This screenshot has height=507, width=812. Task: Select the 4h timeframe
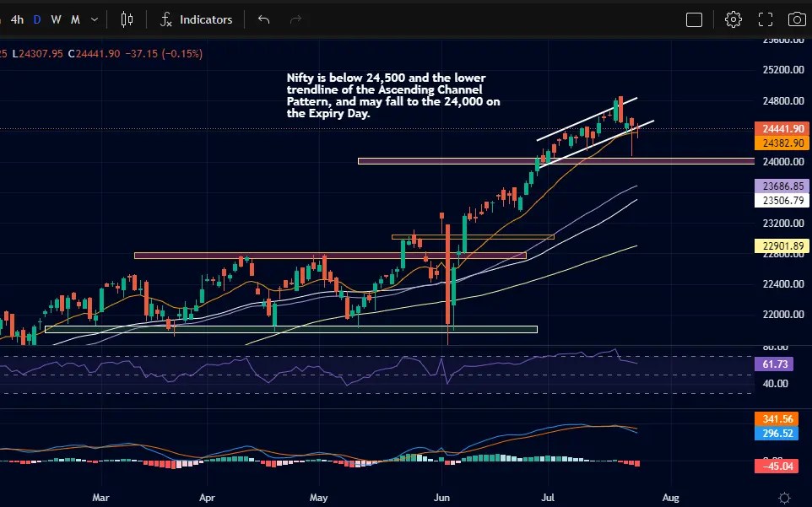17,19
